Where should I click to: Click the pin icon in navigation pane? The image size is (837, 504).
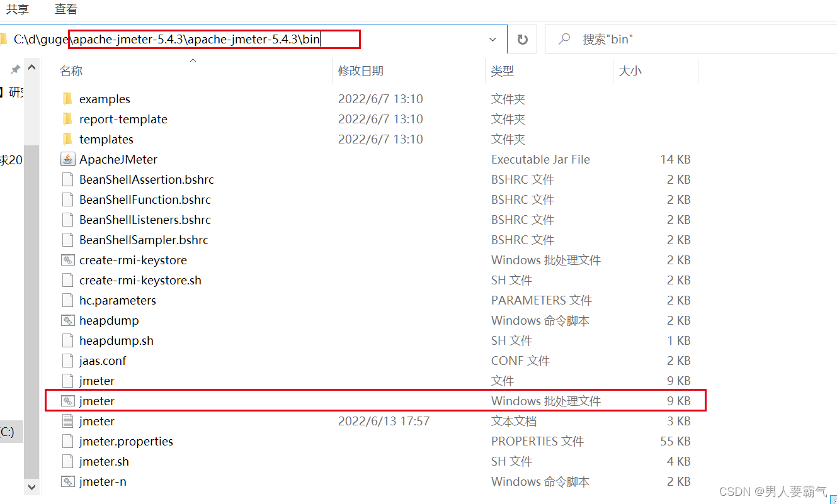pyautogui.click(x=15, y=69)
